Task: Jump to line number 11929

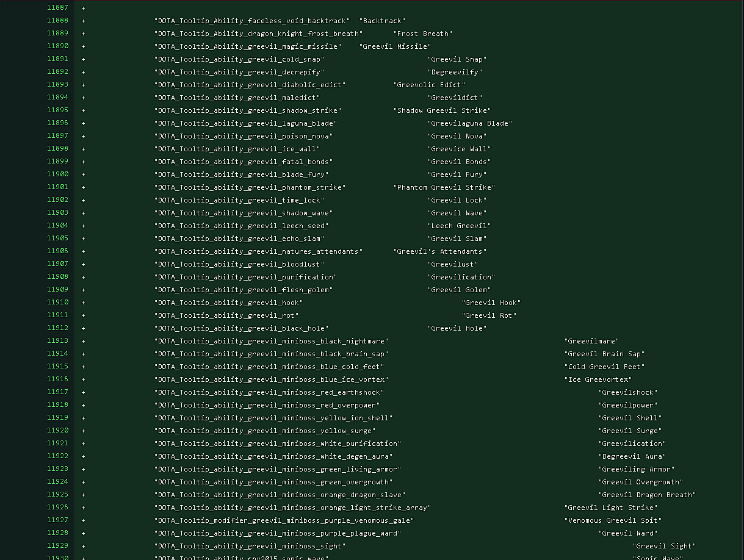Action: tap(57, 546)
